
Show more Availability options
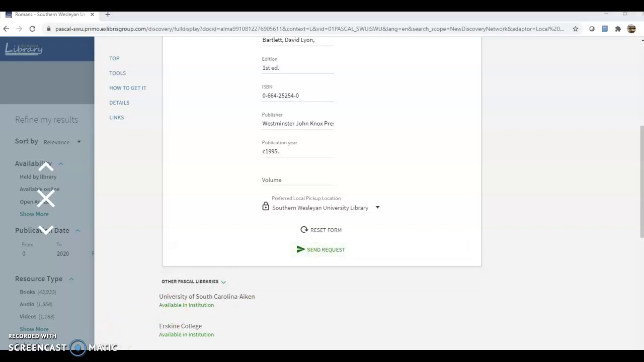click(34, 214)
